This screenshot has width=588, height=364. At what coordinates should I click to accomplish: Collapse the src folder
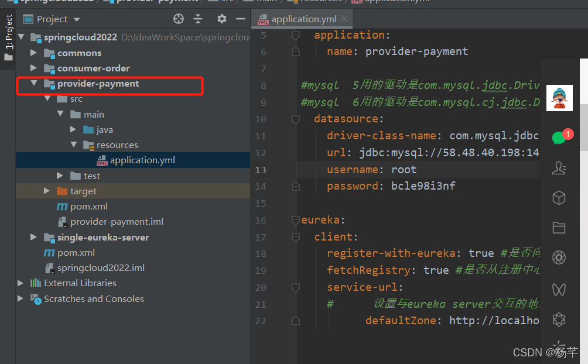tap(47, 98)
